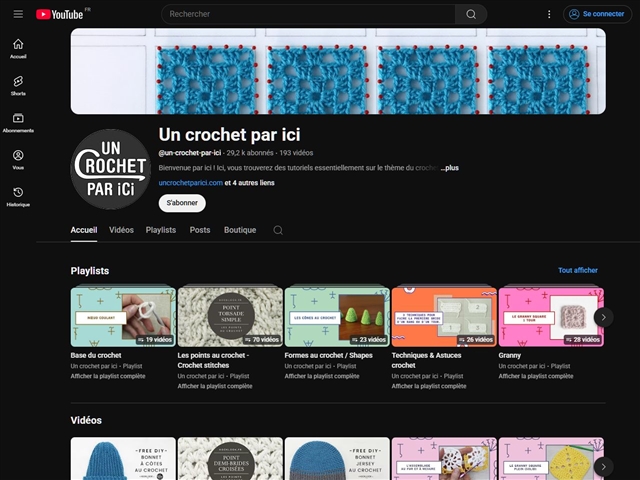Screen dimensions: 640x480
Task: Expand channel description with ...plus
Action: 449,168
